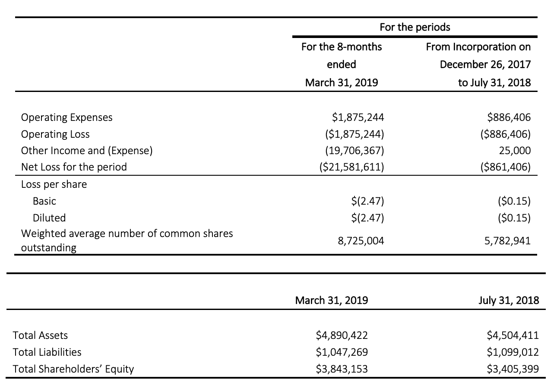Click the Operating Expenses row label
The height and width of the screenshot is (392, 557).
pyautogui.click(x=66, y=117)
